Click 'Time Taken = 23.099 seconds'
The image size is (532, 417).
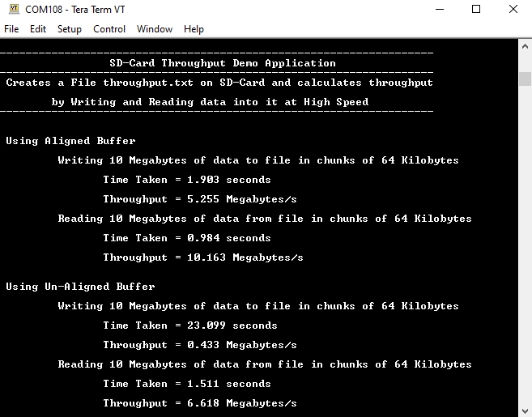point(190,326)
